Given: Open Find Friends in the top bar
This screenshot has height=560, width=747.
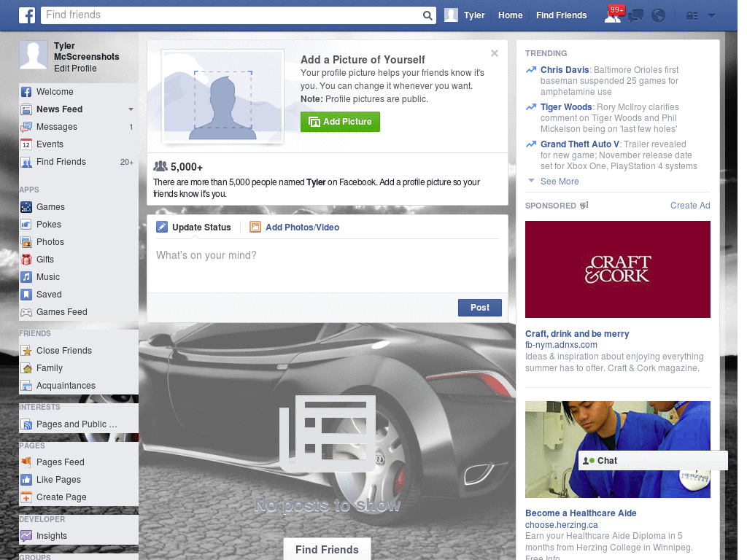Looking at the screenshot, I should click(561, 15).
